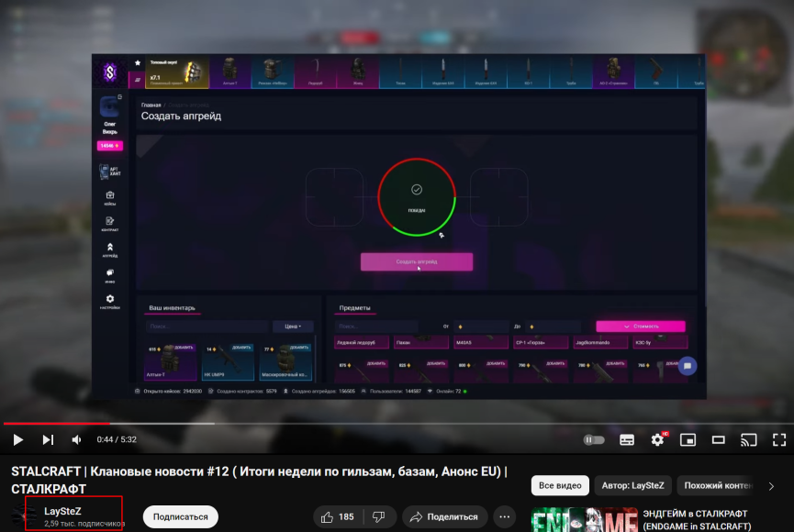
Task: Click the blue chat bubble icon in video
Action: point(688,366)
